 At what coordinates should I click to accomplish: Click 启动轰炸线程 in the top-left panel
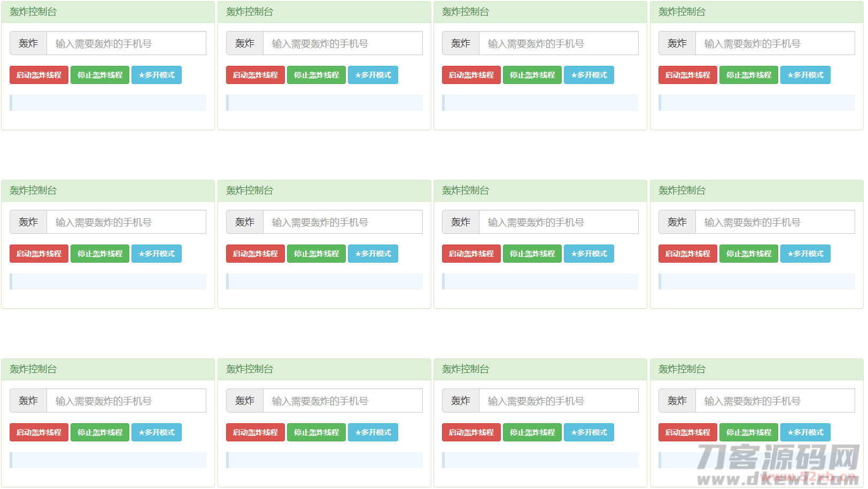click(39, 75)
